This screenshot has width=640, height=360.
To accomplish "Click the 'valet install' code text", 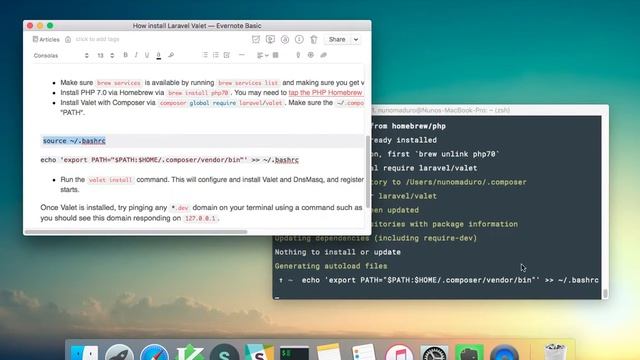I will pyautogui.click(x=110, y=180).
